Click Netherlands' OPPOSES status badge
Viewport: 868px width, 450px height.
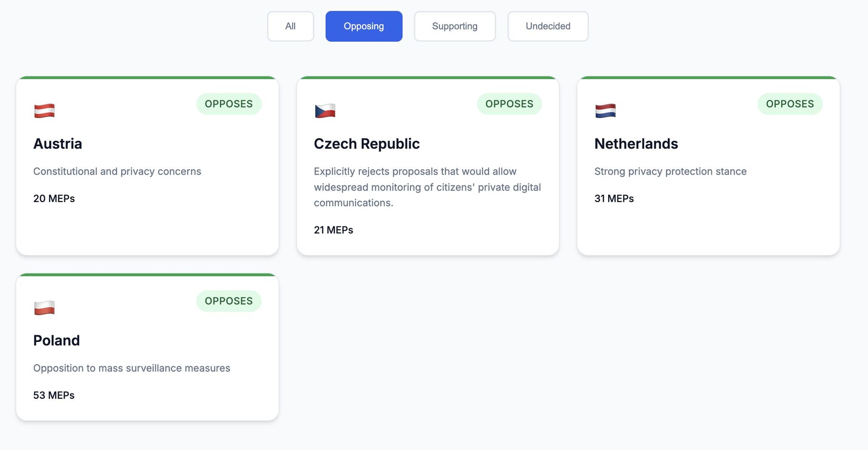pos(790,104)
